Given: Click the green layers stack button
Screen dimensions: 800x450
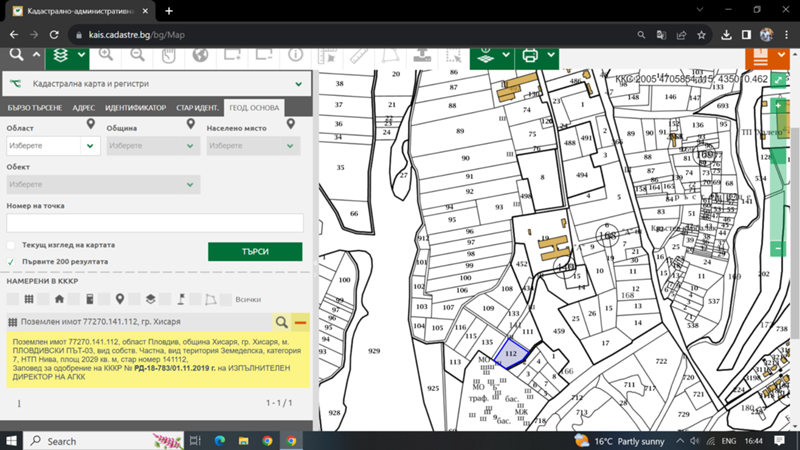Looking at the screenshot, I should [x=61, y=55].
